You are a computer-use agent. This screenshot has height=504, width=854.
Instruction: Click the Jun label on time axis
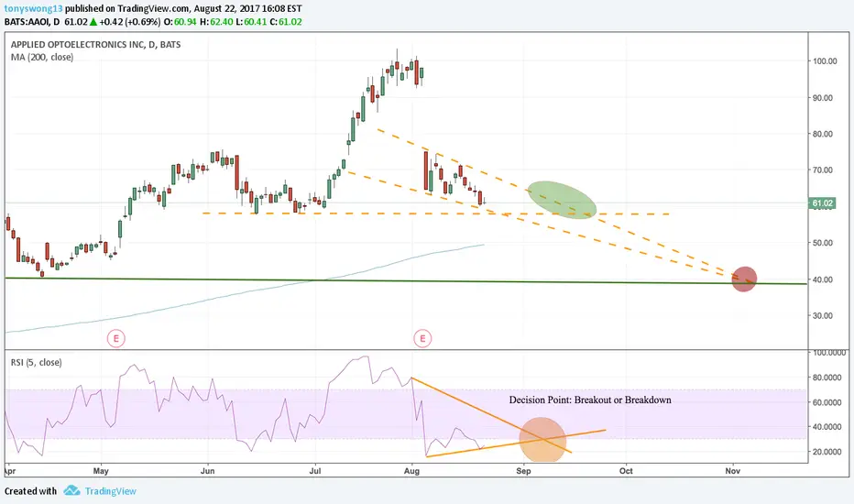click(207, 471)
